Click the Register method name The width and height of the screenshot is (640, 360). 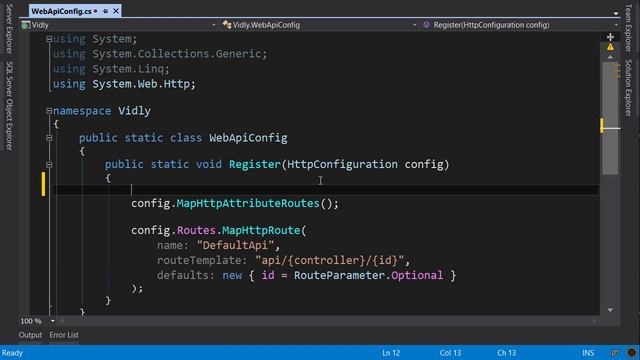click(x=255, y=164)
